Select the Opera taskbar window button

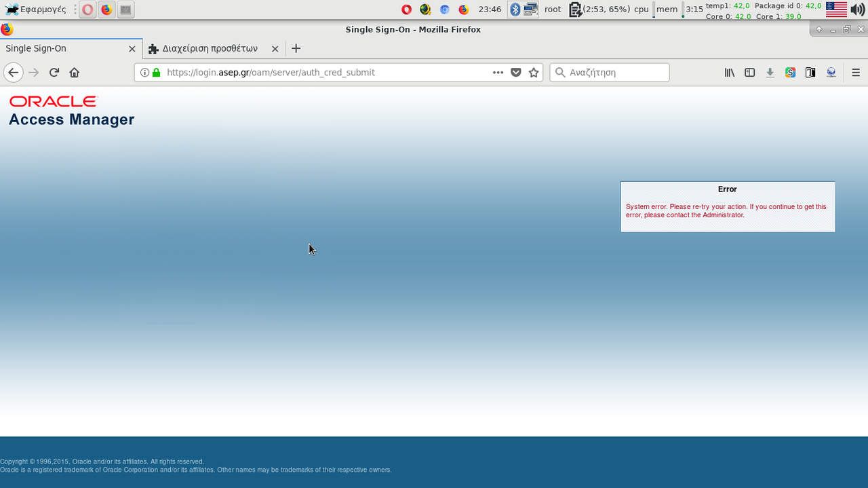87,10
